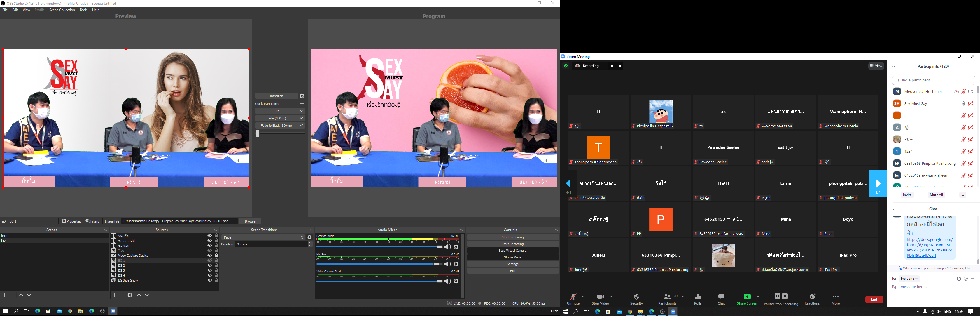Pop out the Audio Mixer dock
Viewport: 980px width, 316px height.
461,230
